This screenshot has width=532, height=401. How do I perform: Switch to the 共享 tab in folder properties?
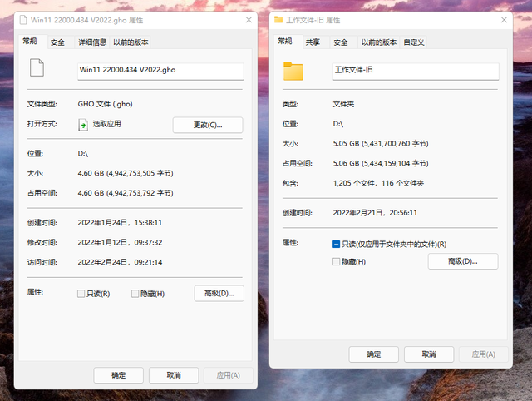(x=313, y=42)
